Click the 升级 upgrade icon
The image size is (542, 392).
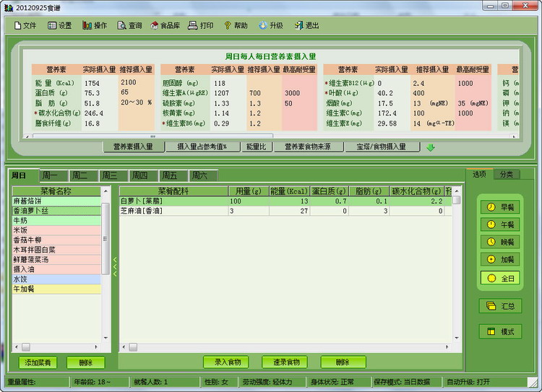point(270,25)
